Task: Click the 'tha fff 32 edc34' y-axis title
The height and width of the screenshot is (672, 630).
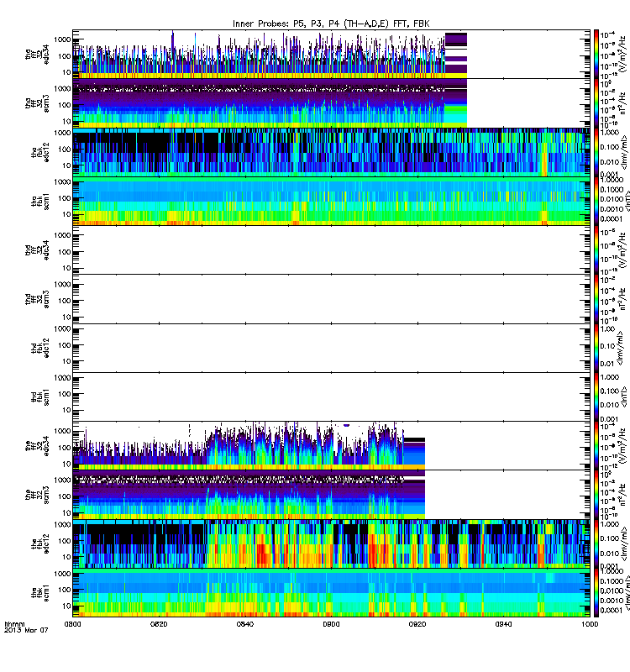Action: 37,55
